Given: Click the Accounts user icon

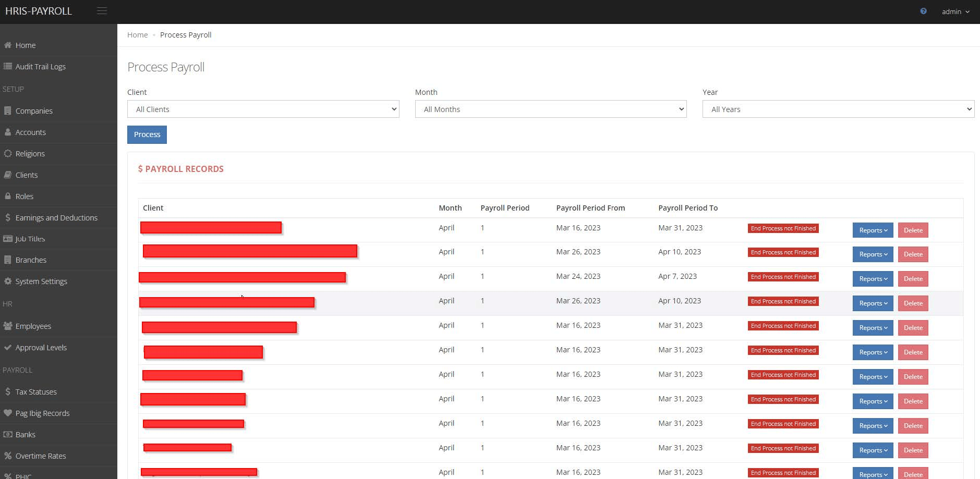Looking at the screenshot, I should 8,132.
